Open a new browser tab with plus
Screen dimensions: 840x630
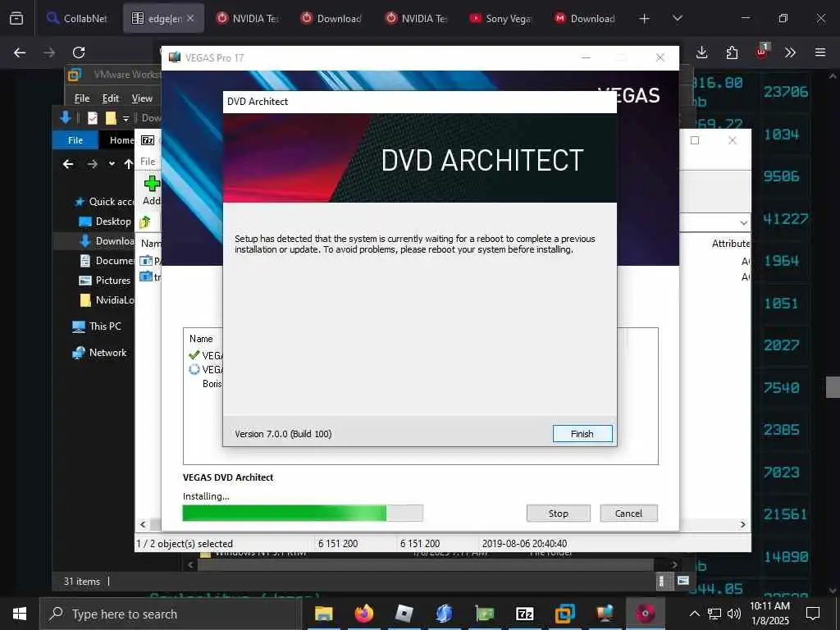(645, 19)
